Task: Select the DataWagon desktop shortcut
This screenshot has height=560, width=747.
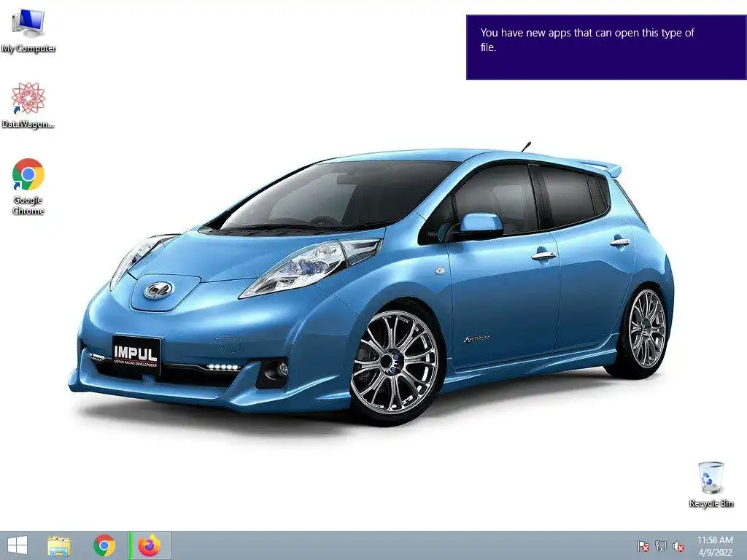Action: click(28, 105)
